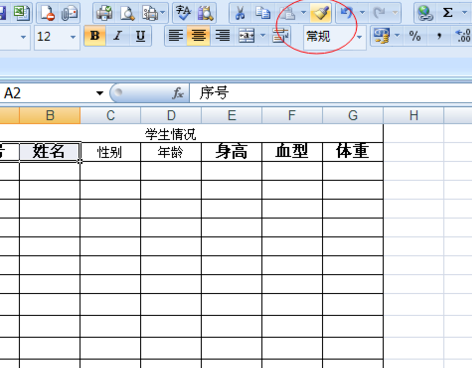Image resolution: width=472 pixels, height=368 pixels.
Task: Toggle Italic formatting button
Action: [117, 36]
